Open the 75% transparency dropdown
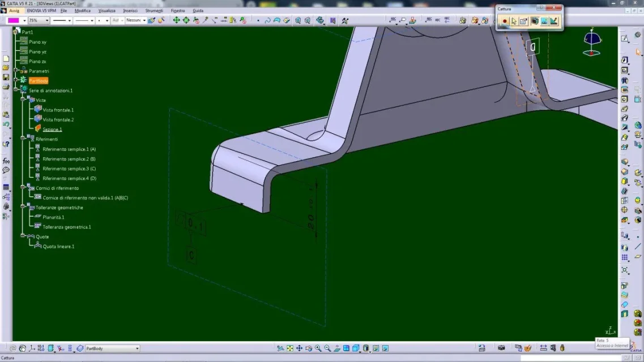Image resolution: width=644 pixels, height=362 pixels. (x=47, y=20)
